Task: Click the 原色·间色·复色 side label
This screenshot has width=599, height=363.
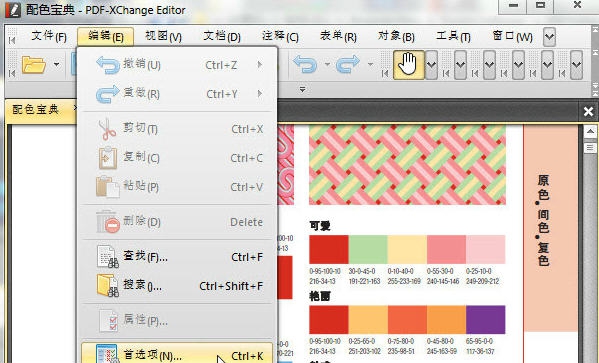Action: tap(543, 220)
